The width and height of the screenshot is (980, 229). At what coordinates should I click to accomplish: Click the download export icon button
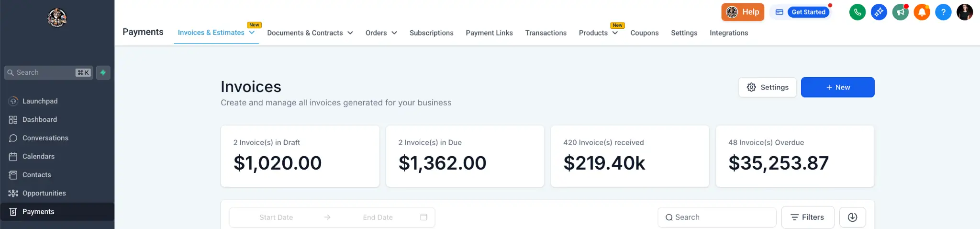click(x=852, y=218)
